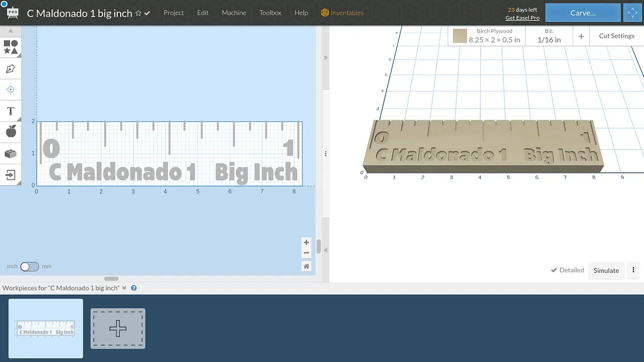The width and height of the screenshot is (644, 362).
Task: Click the Get Easel Pro link
Action: 522,18
